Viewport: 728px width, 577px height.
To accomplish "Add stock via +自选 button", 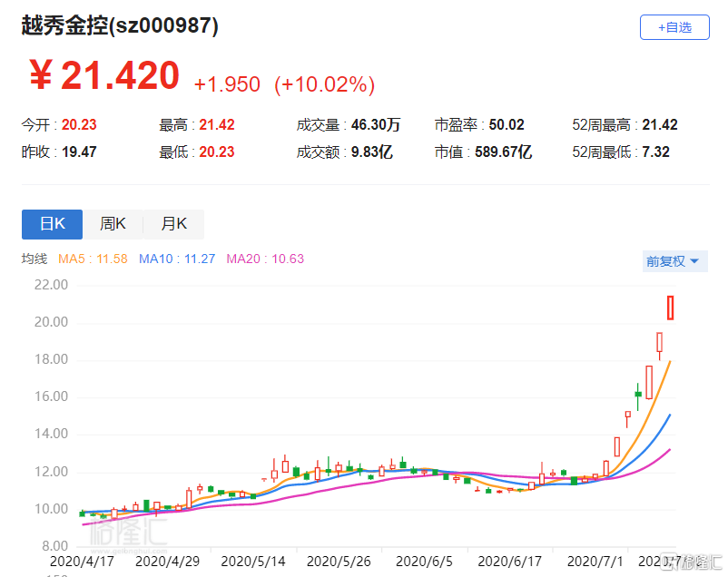I will [x=674, y=27].
